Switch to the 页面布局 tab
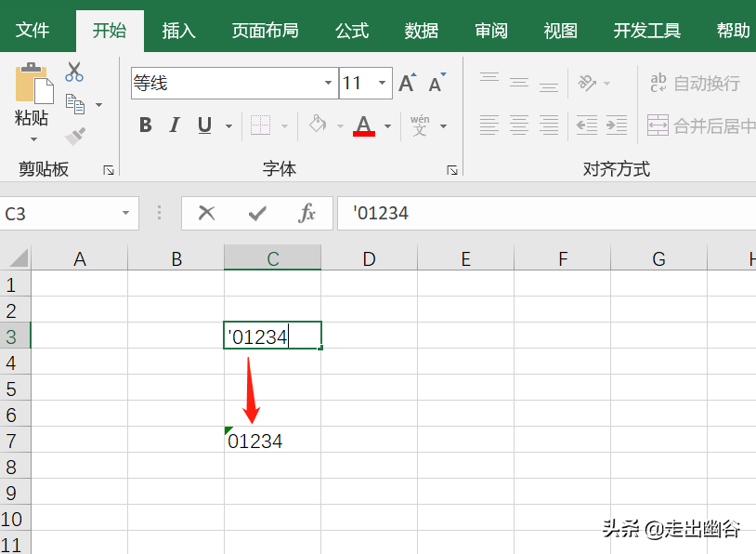The image size is (756, 554). click(266, 31)
